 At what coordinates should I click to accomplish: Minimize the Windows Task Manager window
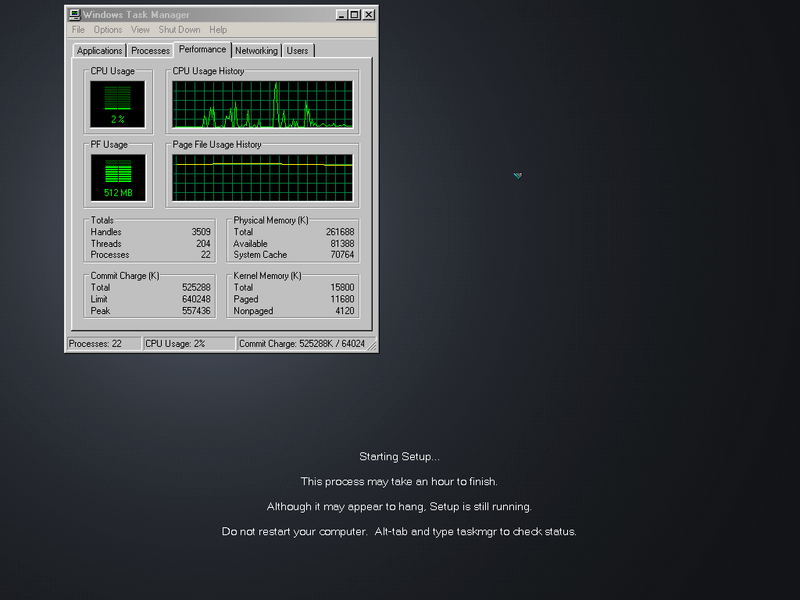tap(342, 15)
